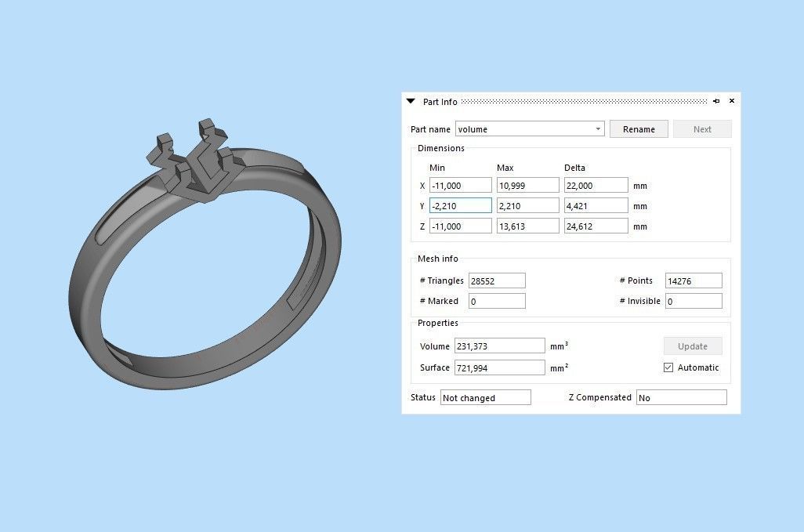The image size is (804, 532).
Task: Click the Properties group label
Action: 438,323
